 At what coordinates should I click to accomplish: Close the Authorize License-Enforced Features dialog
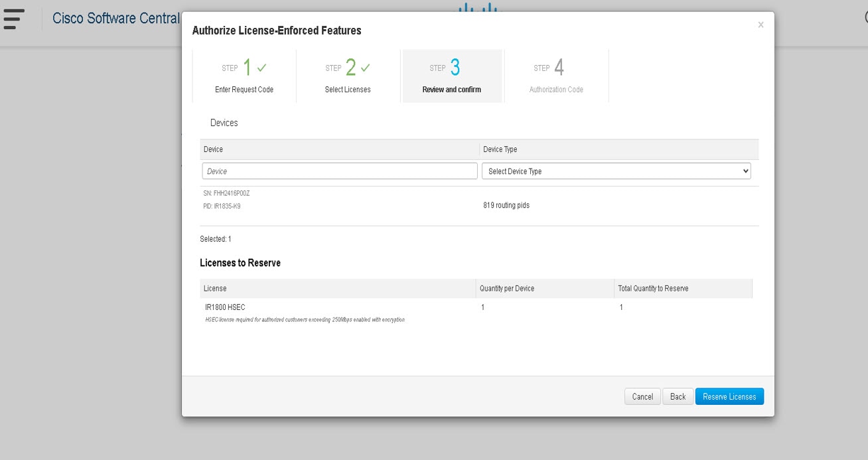[760, 25]
